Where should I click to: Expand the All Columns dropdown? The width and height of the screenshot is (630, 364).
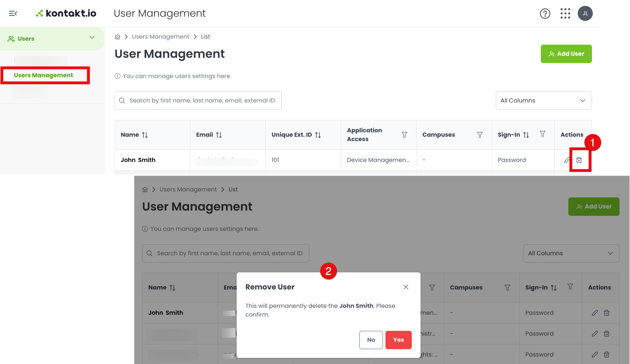(543, 101)
